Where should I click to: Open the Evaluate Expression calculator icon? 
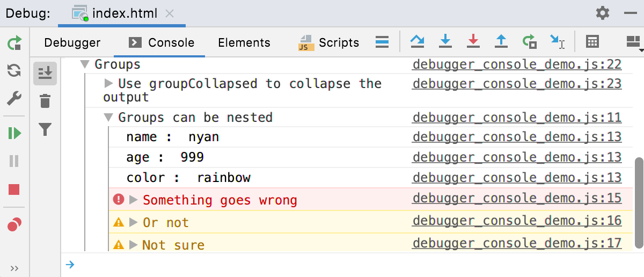click(592, 41)
